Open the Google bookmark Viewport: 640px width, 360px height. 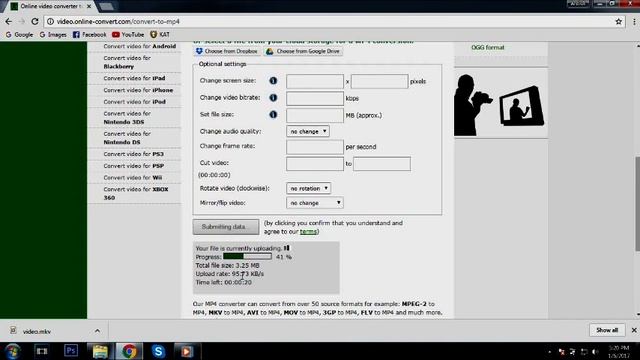tap(19, 35)
